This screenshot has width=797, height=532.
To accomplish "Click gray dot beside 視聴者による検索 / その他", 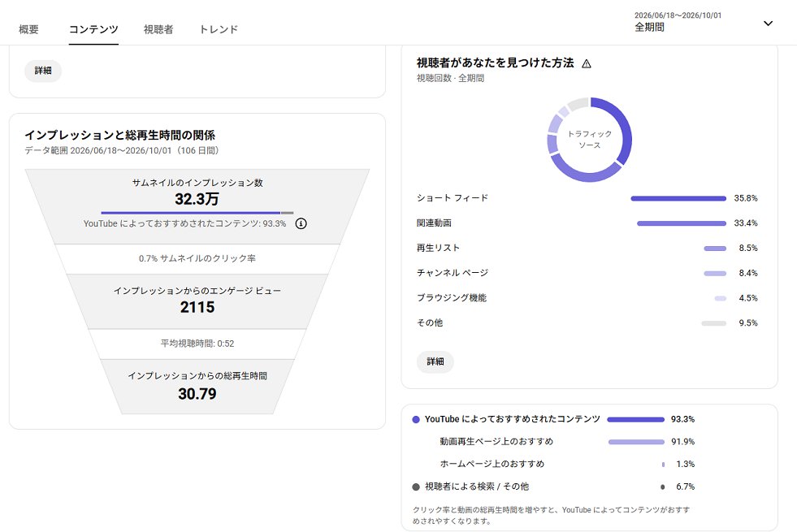I will [416, 487].
